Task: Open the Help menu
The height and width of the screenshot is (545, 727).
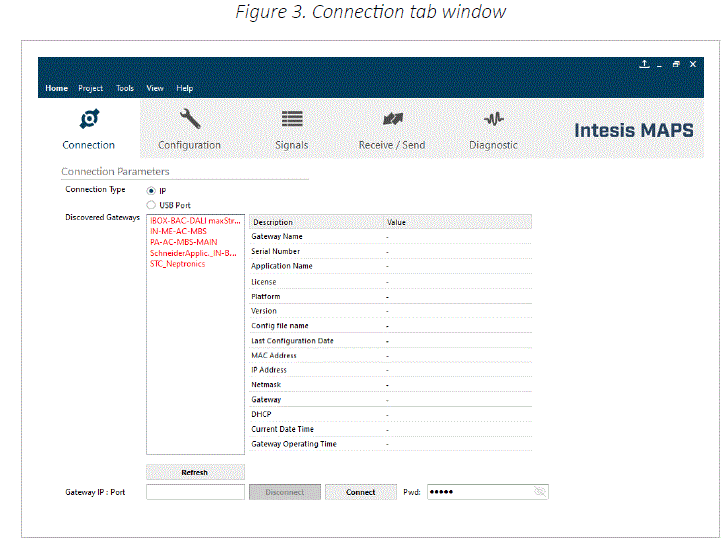Action: pos(185,88)
